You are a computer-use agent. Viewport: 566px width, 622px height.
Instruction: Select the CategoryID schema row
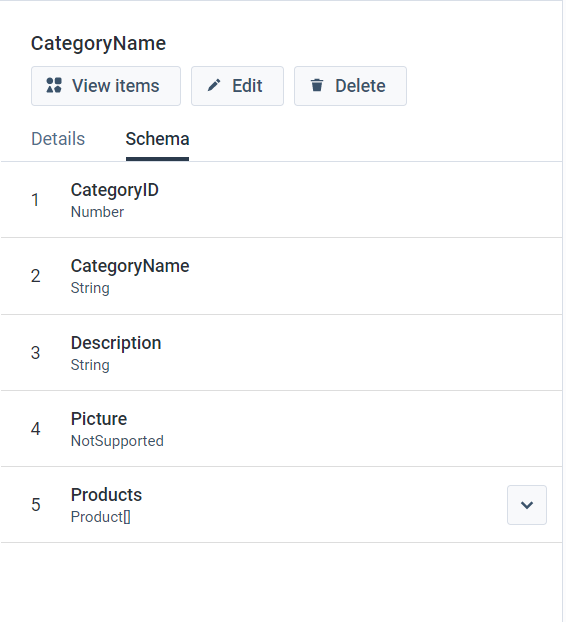pos(281,200)
